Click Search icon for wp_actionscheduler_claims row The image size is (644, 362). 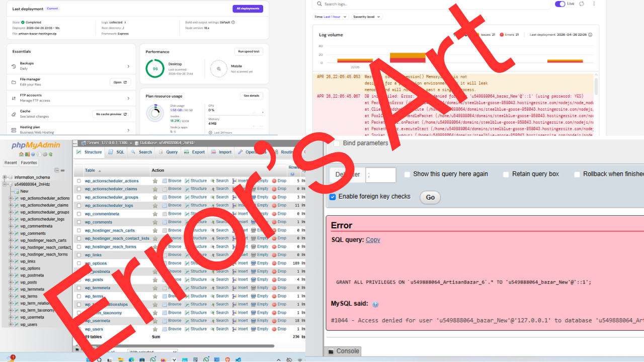click(x=212, y=189)
